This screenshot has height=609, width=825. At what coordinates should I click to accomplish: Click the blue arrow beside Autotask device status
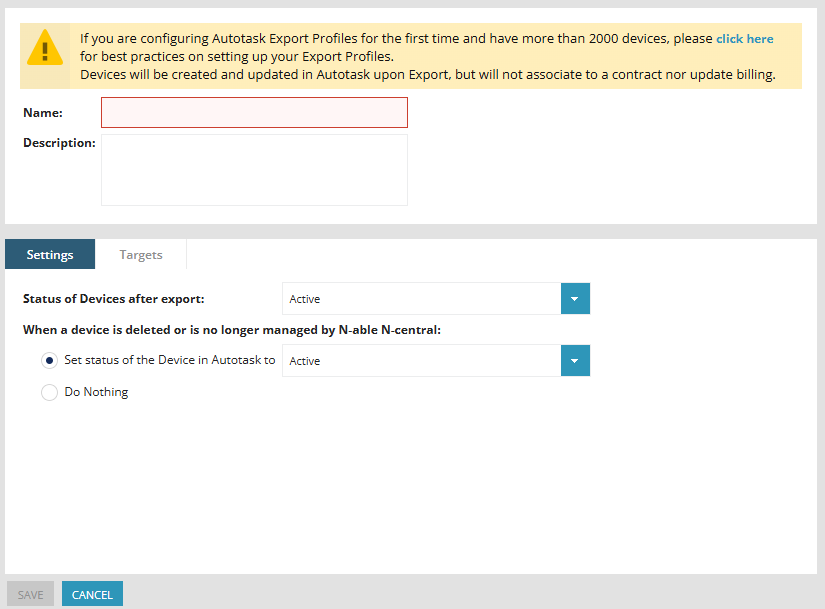point(575,361)
